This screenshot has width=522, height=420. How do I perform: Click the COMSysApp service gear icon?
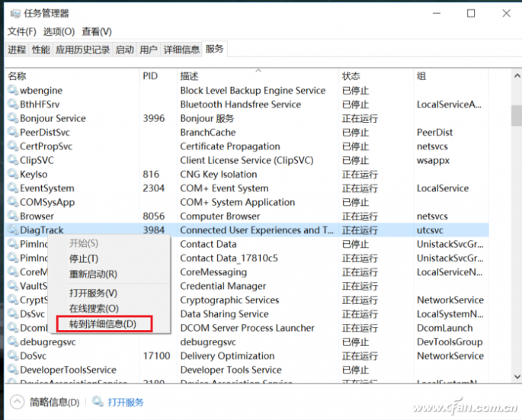(13, 202)
